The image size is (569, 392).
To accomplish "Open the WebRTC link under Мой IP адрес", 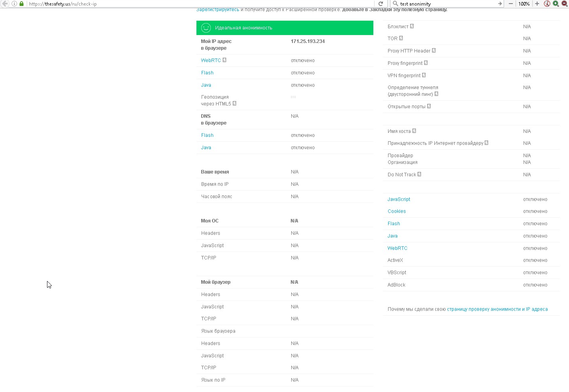I will [x=211, y=60].
